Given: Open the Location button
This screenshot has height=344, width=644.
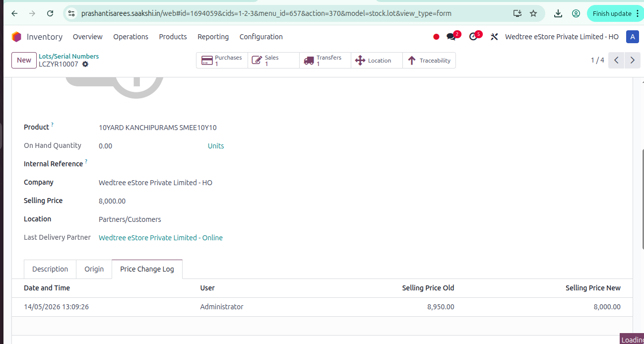Looking at the screenshot, I should click(x=377, y=61).
